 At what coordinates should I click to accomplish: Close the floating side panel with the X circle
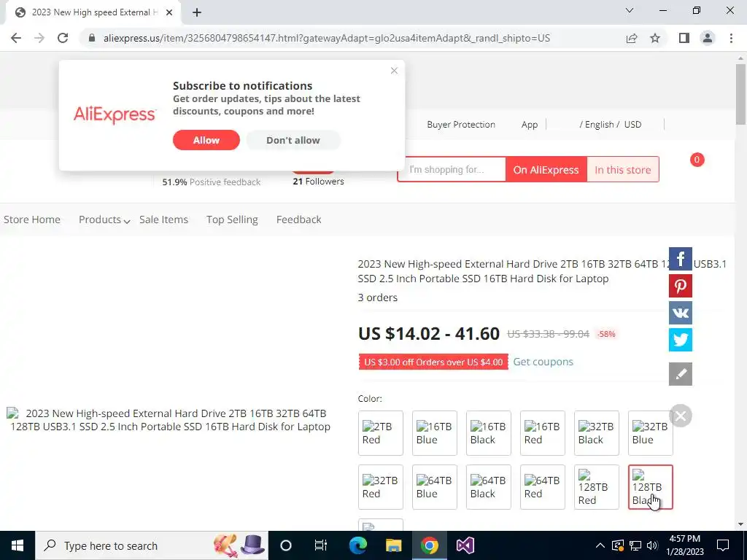coord(681,416)
